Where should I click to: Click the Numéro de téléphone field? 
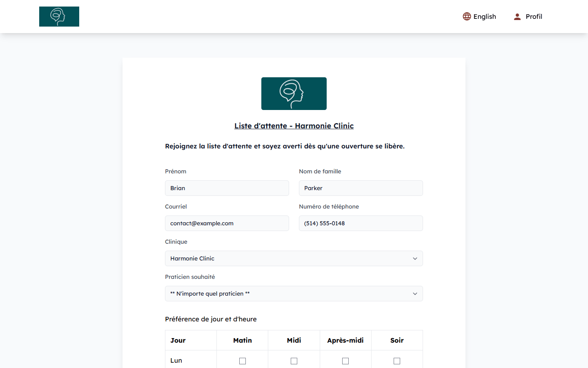(x=361, y=223)
